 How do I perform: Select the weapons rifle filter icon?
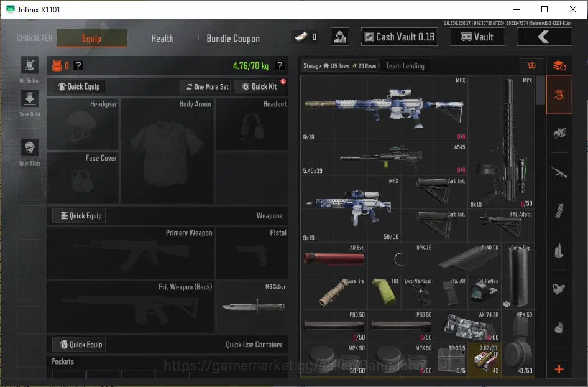pyautogui.click(x=559, y=172)
